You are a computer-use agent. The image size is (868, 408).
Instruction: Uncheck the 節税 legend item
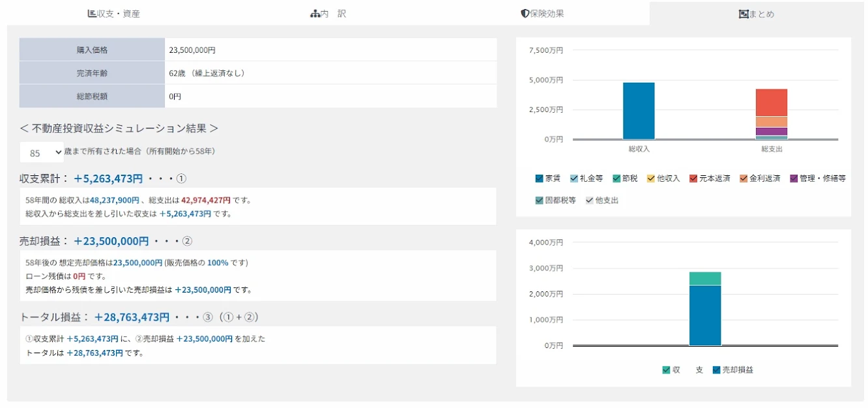tap(616, 179)
